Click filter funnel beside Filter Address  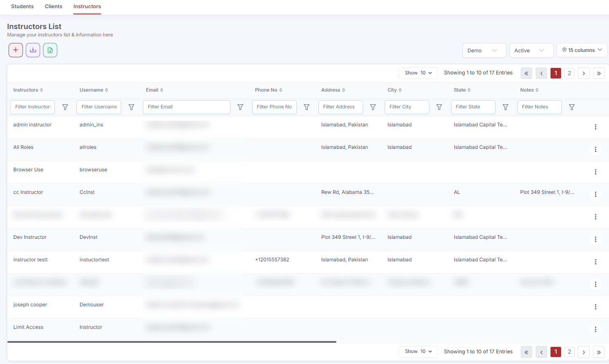click(x=373, y=107)
